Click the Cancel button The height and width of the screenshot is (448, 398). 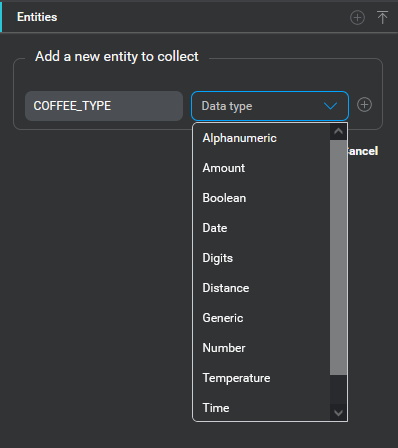363,151
